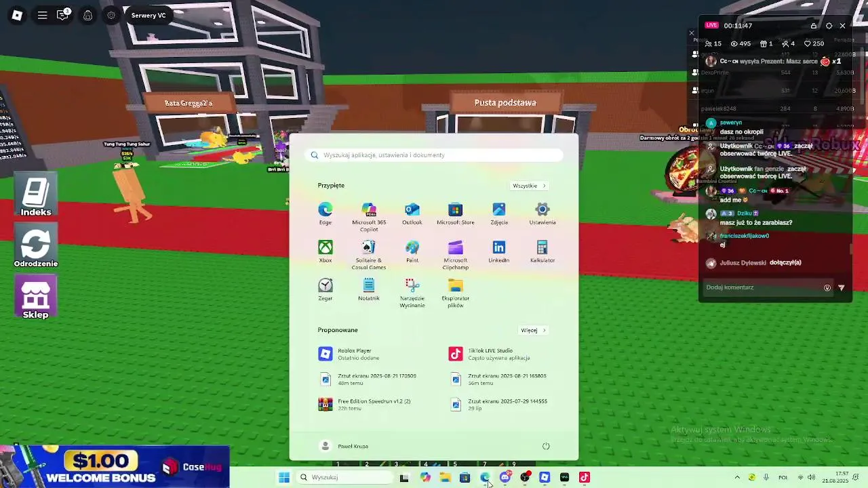Open the Zdjęcia photos app
This screenshot has height=488, width=868.
point(499,213)
